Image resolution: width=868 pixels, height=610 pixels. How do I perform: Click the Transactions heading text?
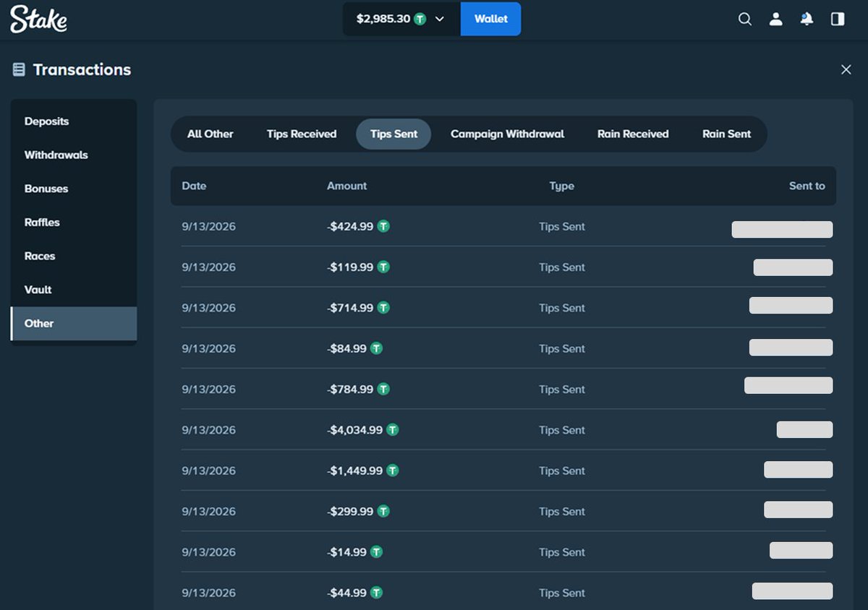(82, 69)
